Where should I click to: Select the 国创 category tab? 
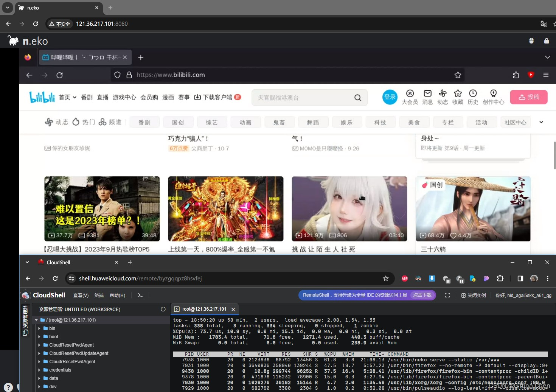point(178,122)
